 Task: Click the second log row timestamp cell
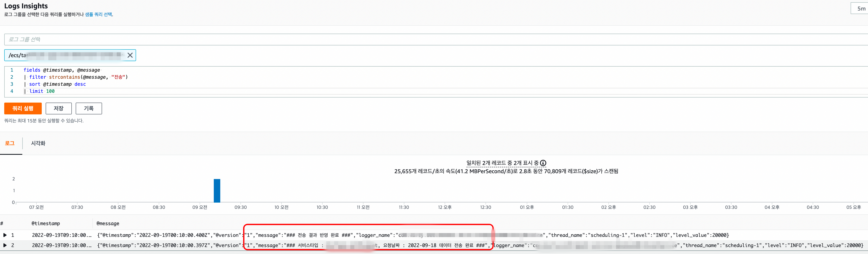pyautogui.click(x=62, y=245)
